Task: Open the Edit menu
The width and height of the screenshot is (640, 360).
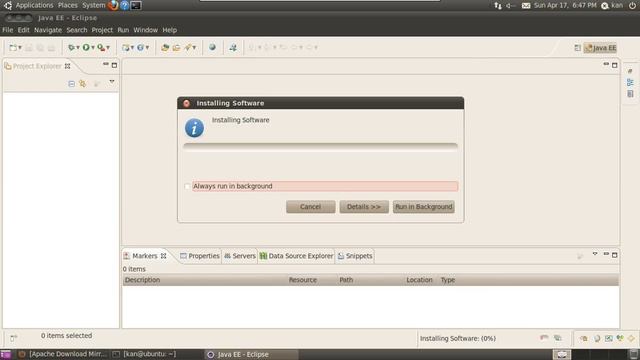Action: point(23,30)
